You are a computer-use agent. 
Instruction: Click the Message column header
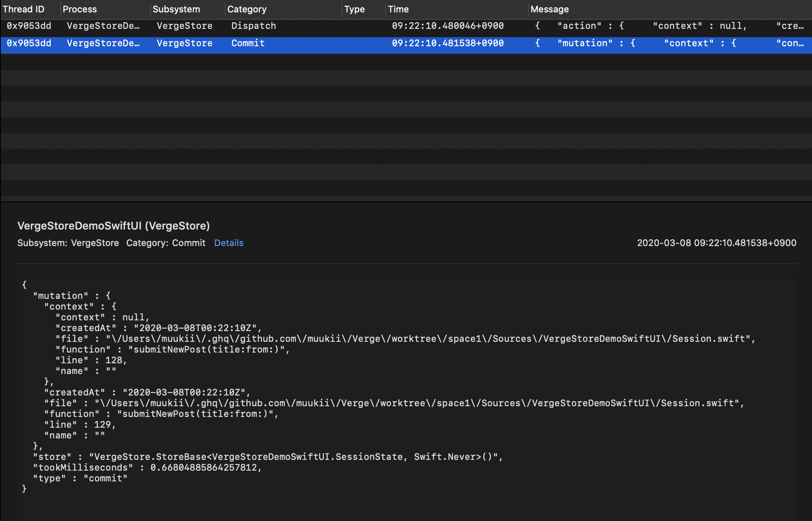pos(550,9)
